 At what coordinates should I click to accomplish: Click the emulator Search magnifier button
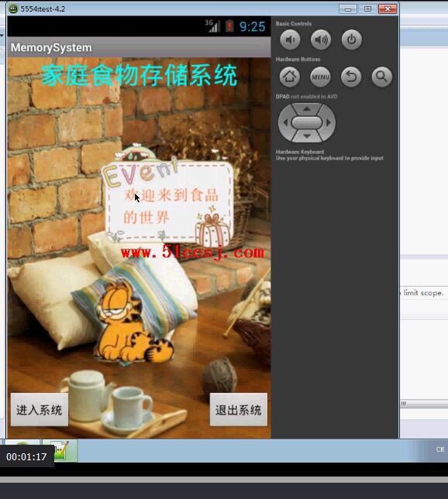point(382,77)
